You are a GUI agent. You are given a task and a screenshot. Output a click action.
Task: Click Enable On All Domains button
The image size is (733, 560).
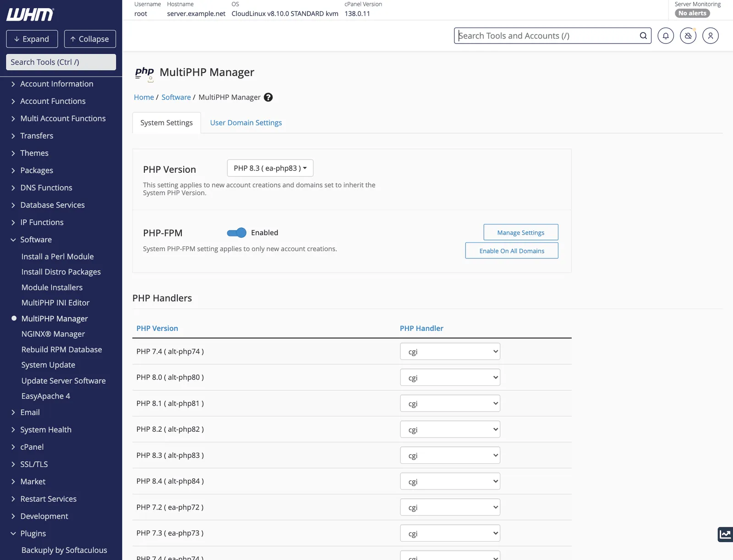(x=512, y=251)
